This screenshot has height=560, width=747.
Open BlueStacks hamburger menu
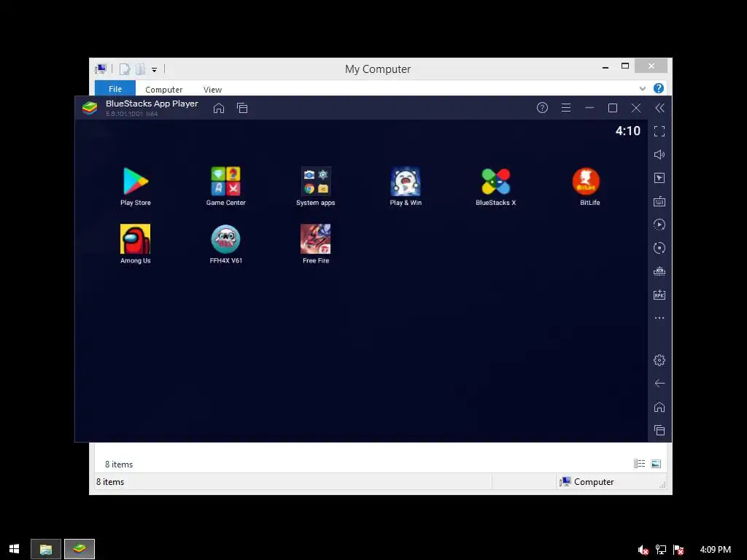[x=566, y=108]
